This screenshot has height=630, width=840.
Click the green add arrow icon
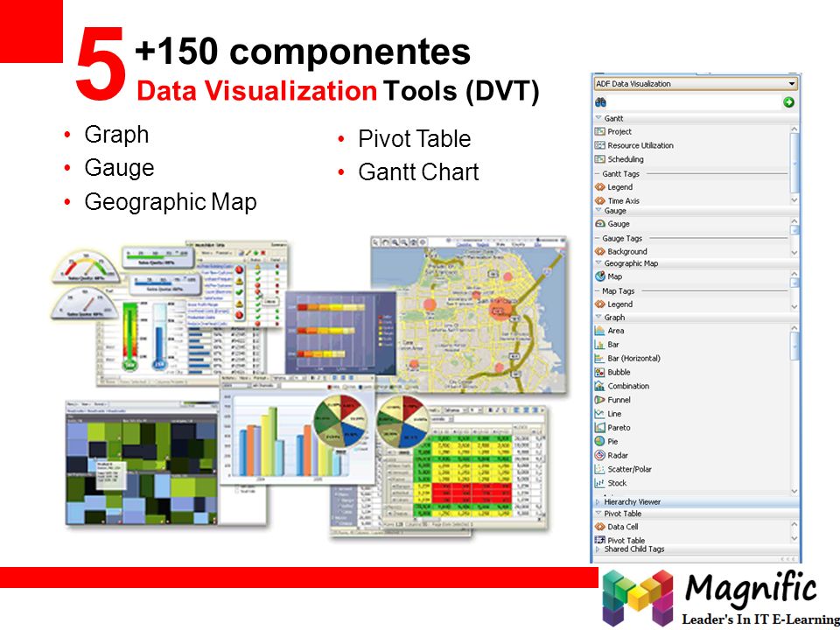point(788,102)
